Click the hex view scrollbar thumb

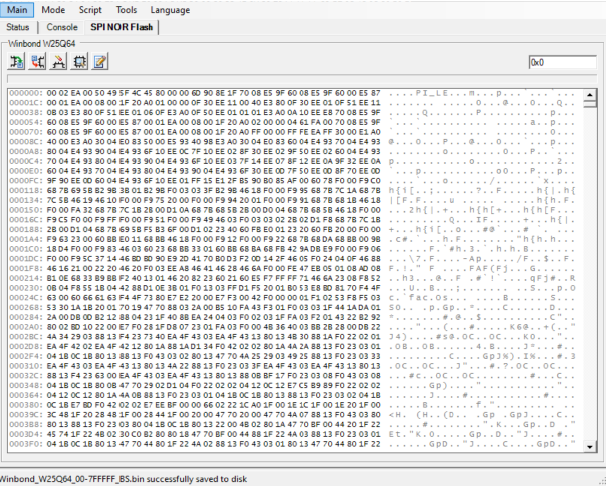590,104
